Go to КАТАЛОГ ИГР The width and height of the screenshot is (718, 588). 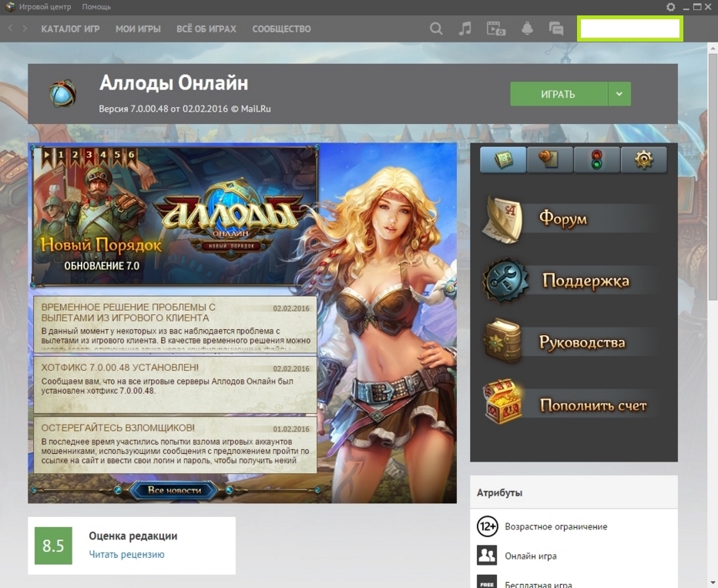pyautogui.click(x=70, y=29)
